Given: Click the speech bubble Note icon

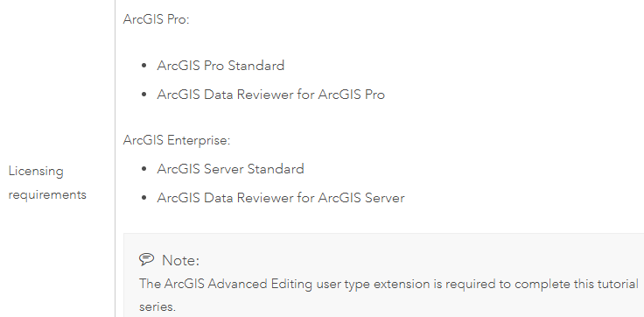Looking at the screenshot, I should [146, 259].
